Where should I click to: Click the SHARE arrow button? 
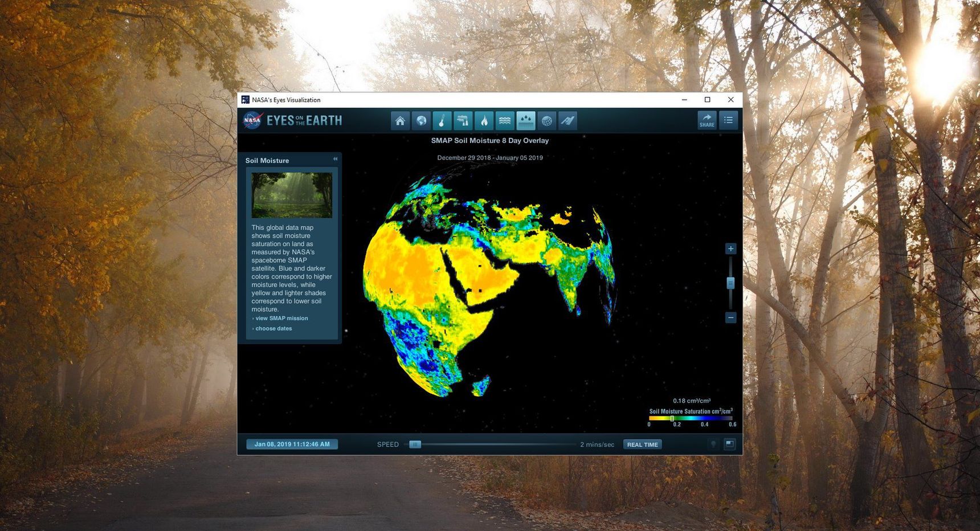click(707, 120)
